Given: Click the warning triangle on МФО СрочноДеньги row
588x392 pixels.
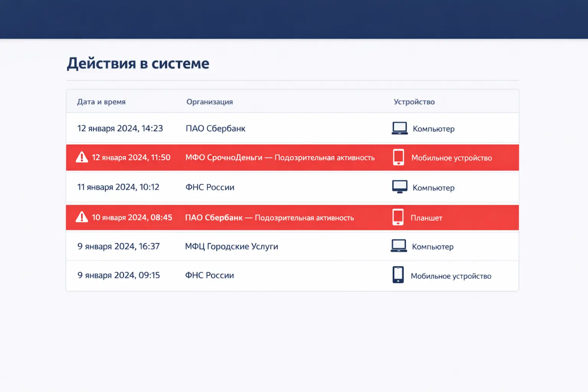Looking at the screenshot, I should pos(82,157).
